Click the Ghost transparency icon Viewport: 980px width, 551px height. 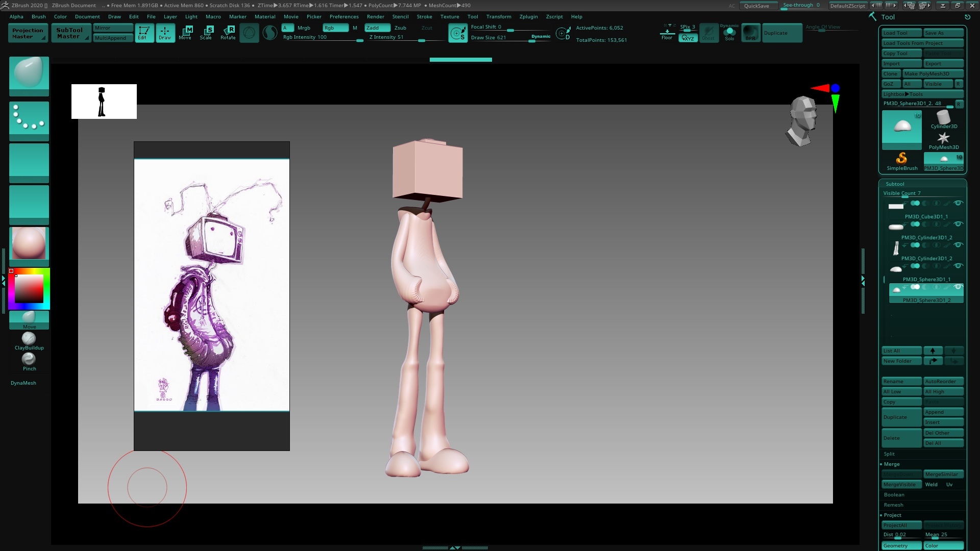click(x=708, y=33)
